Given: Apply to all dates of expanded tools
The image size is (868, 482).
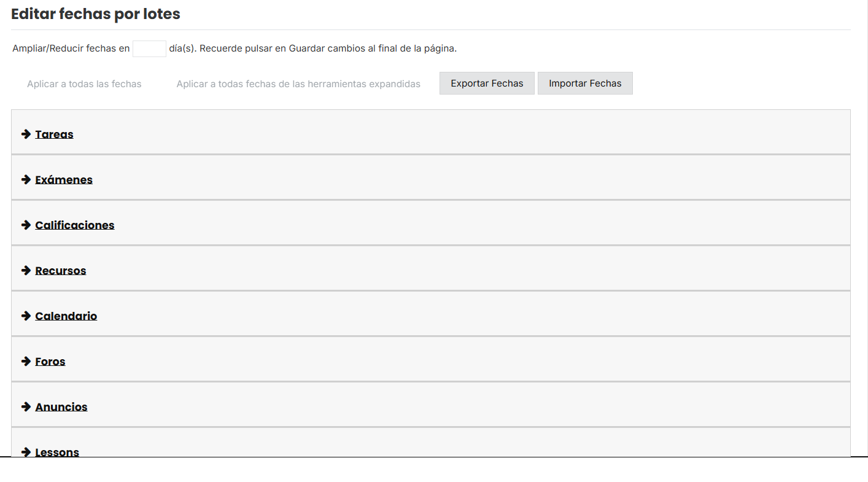Looking at the screenshot, I should (x=298, y=84).
